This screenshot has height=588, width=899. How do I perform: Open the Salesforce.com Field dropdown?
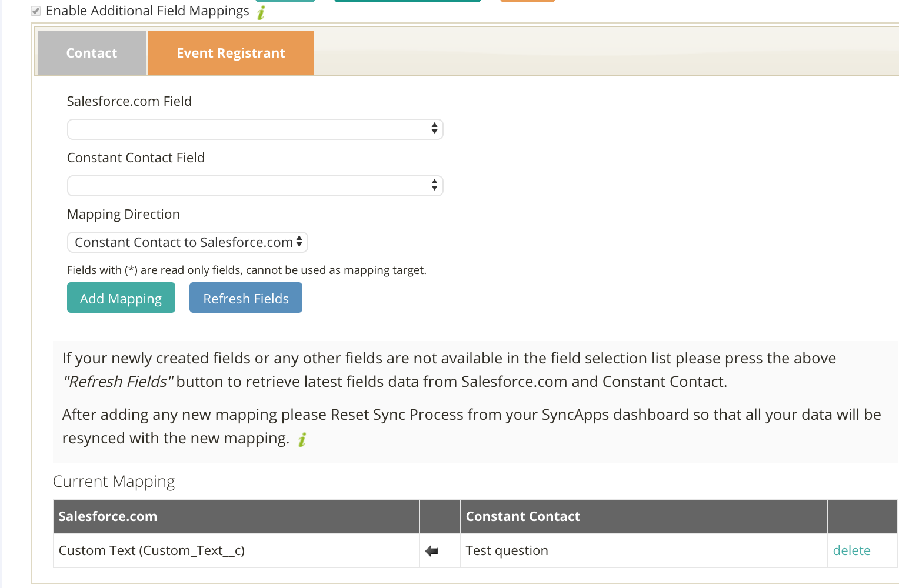click(x=255, y=129)
